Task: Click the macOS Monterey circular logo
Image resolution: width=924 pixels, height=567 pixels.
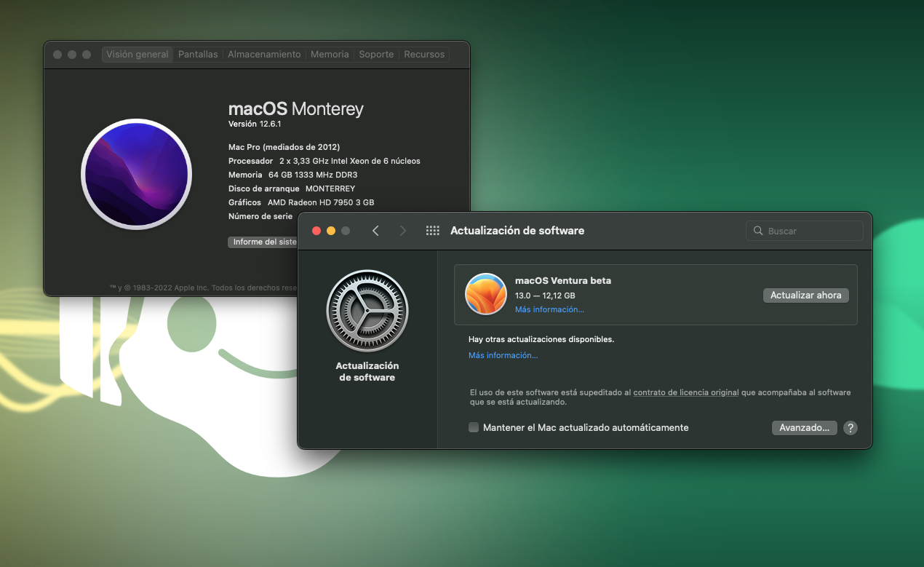Action: (136, 174)
